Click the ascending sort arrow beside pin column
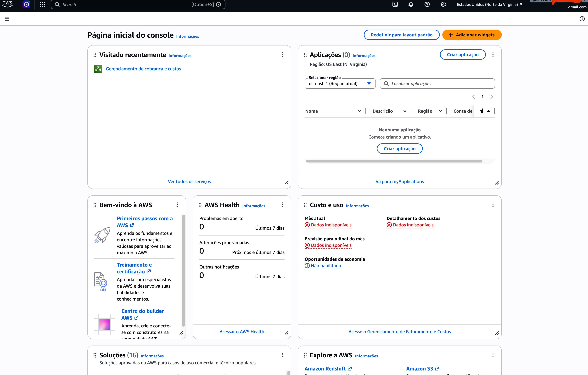Viewport: 588px width, 375px height. tap(488, 111)
